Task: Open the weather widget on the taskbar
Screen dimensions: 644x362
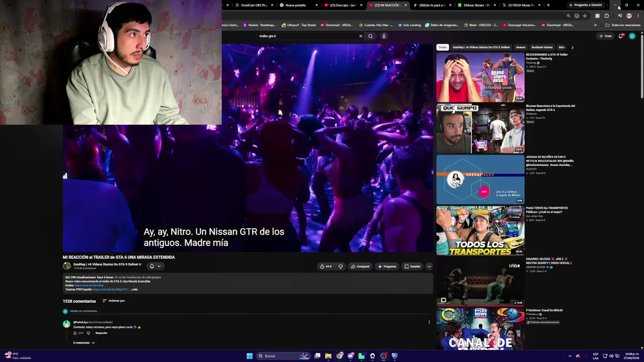Action: [18, 356]
